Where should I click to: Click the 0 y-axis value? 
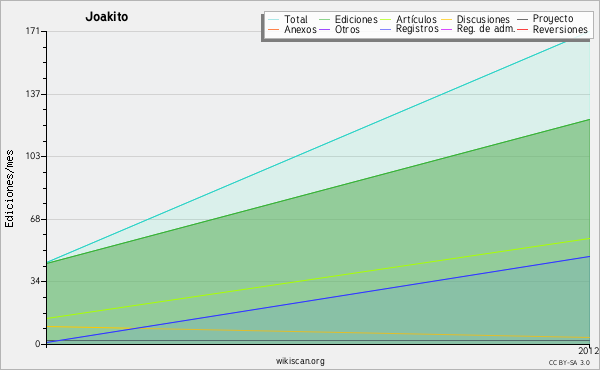38,344
